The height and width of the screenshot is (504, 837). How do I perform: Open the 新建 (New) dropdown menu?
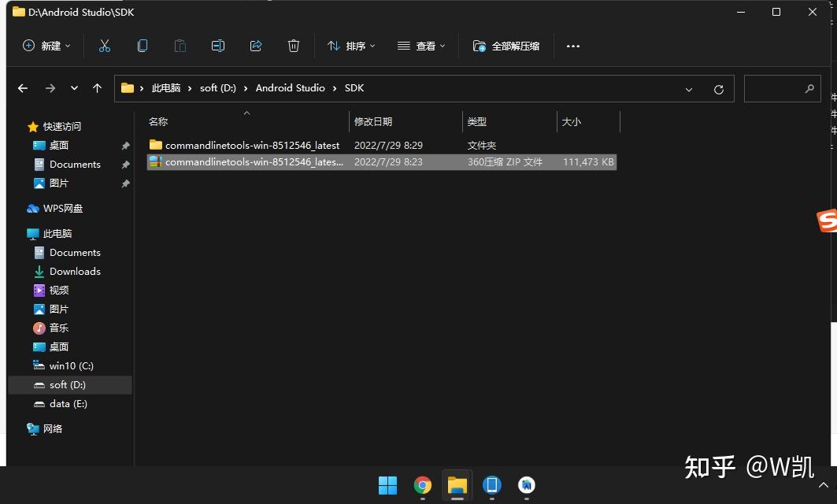pyautogui.click(x=46, y=46)
